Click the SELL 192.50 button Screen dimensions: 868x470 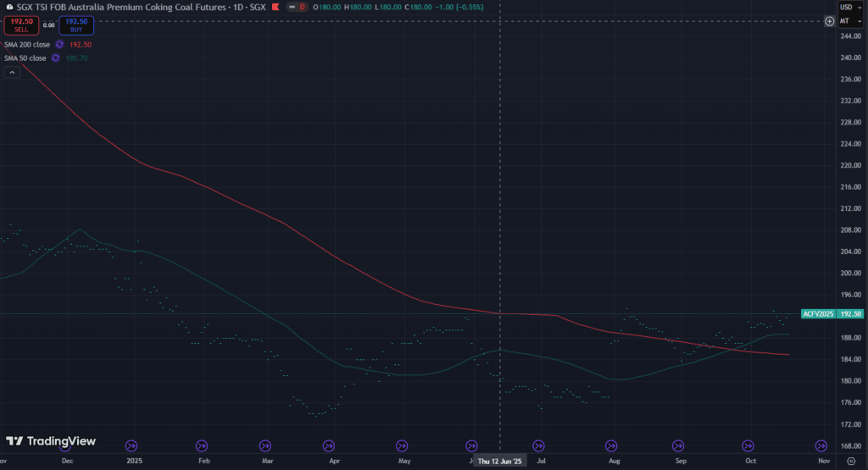20,25
